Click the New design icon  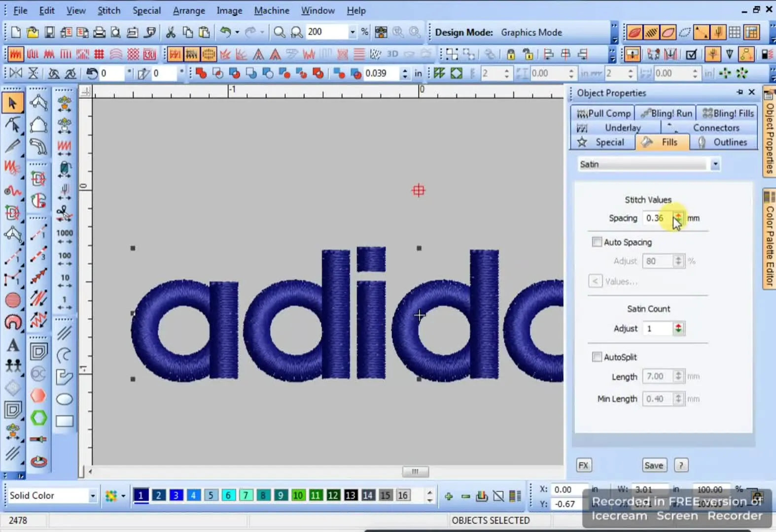[x=16, y=33]
